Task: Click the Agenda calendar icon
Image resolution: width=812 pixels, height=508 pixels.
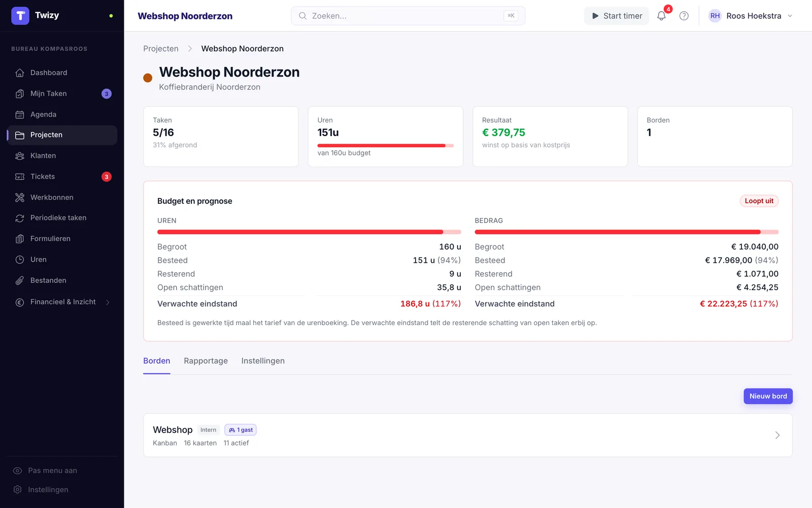Action: [x=20, y=114]
